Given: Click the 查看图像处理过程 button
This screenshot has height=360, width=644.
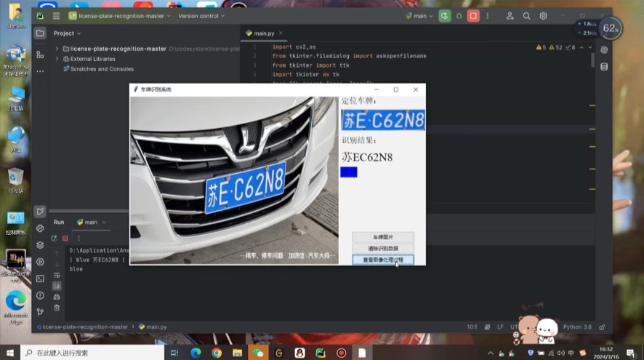Looking at the screenshot, I should 383,260.
